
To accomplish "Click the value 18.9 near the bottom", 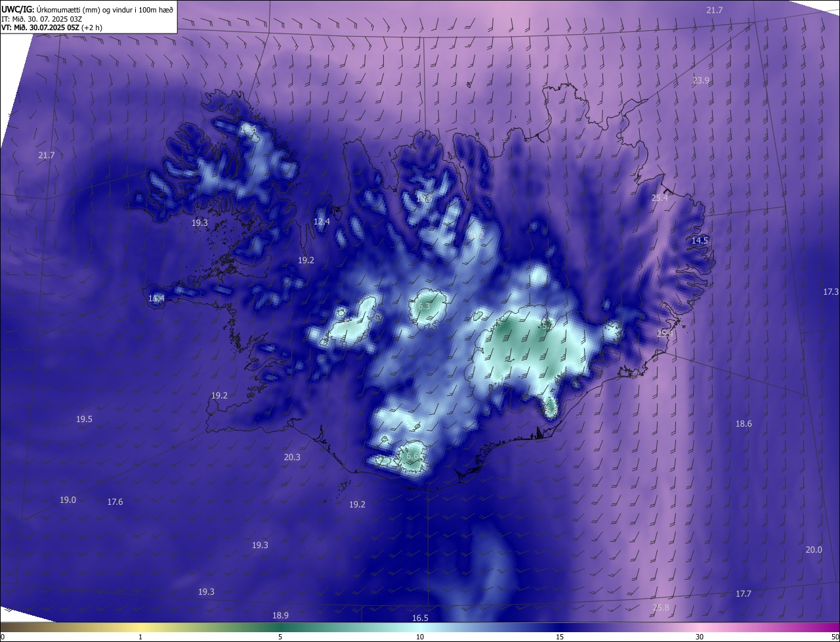I will pos(280,615).
